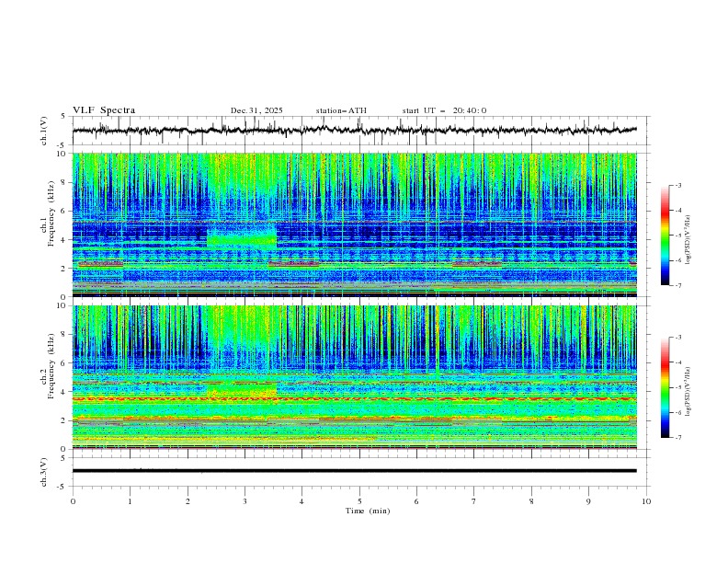Screen dimensions: 728x563
Task: Click the ch.2 log(PSD) colorbar label
Action: (x=688, y=392)
